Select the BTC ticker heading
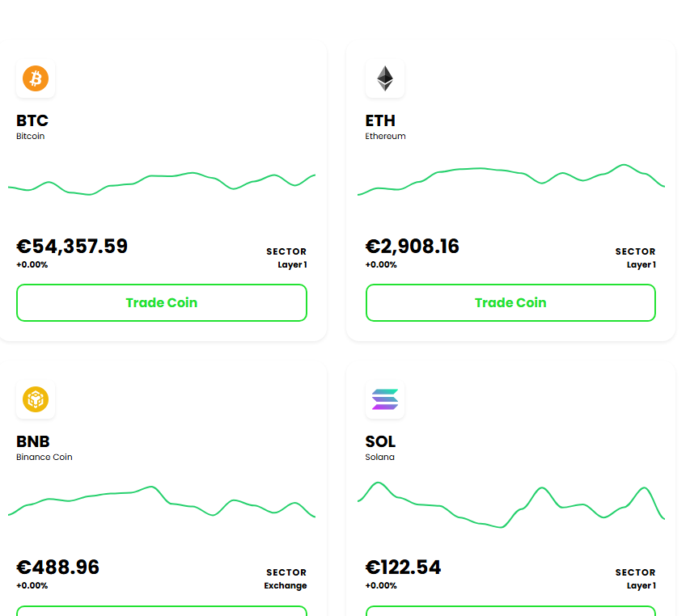Viewport: 690px width, 616px height. pos(32,120)
